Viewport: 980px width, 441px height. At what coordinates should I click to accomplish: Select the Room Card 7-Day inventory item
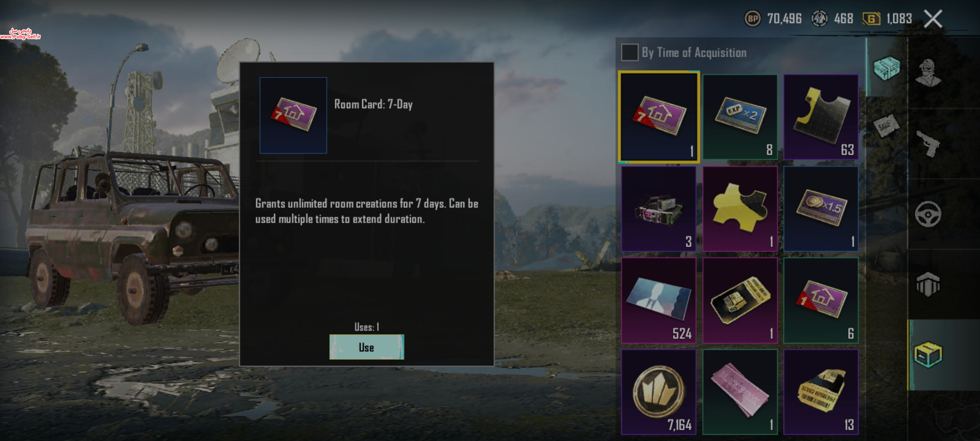(659, 117)
